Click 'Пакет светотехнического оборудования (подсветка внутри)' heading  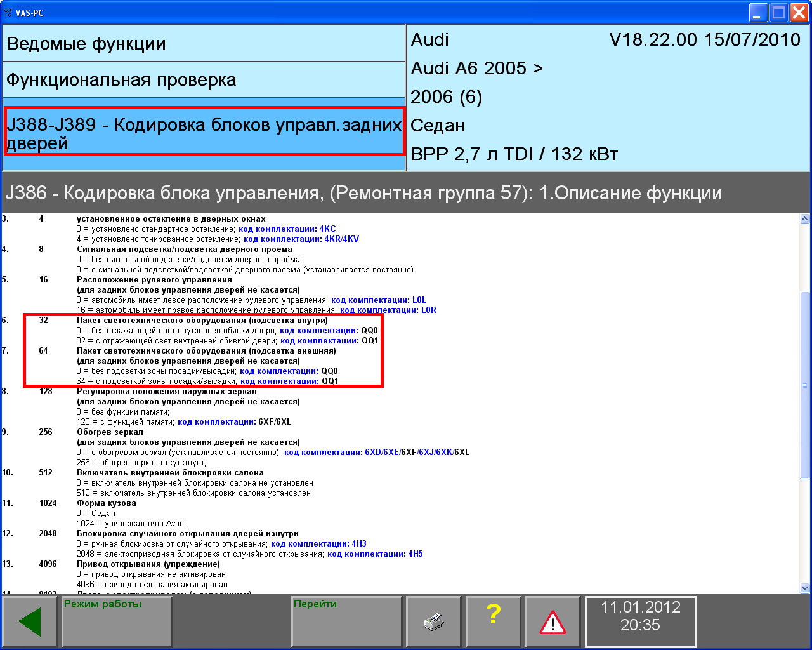(x=202, y=321)
